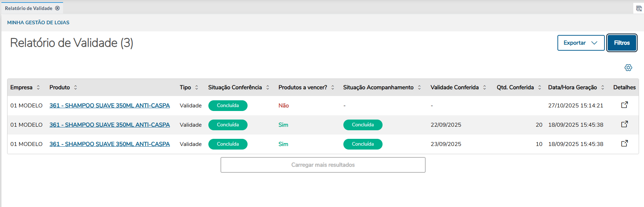
Task: Sort by Qtd. Conferida column
Action: point(540,87)
